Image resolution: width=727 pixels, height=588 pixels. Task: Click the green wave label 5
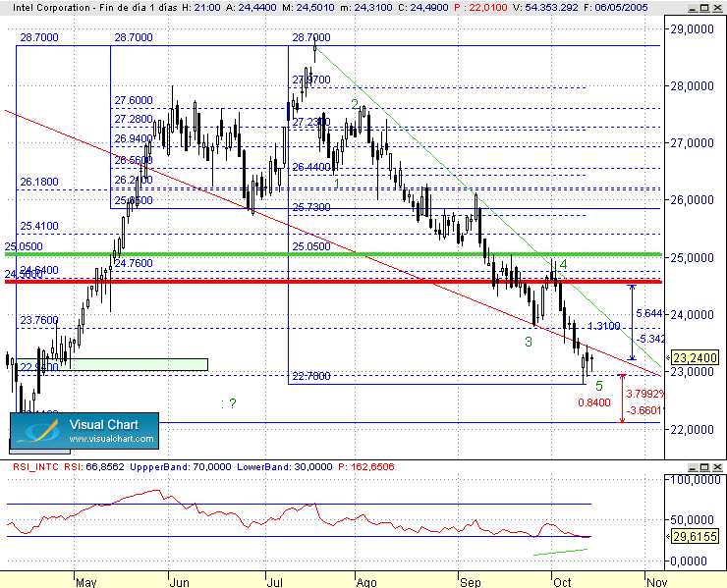click(599, 386)
